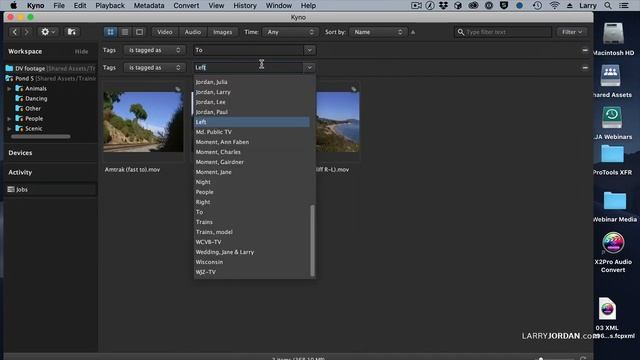This screenshot has height=360, width=640.
Task: Select the coastal cliff R-L clip thumbnail
Action: [338, 122]
